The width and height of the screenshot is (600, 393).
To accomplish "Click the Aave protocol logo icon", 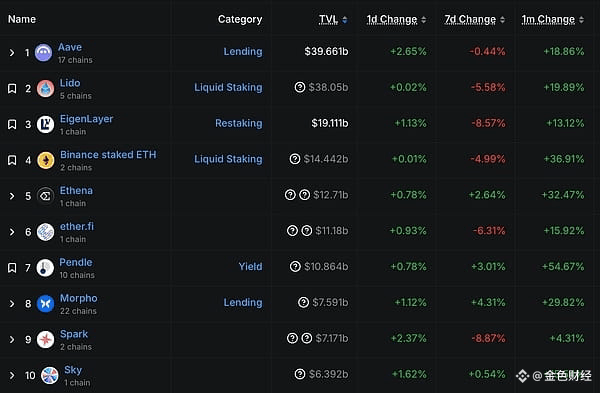I will click(43, 52).
